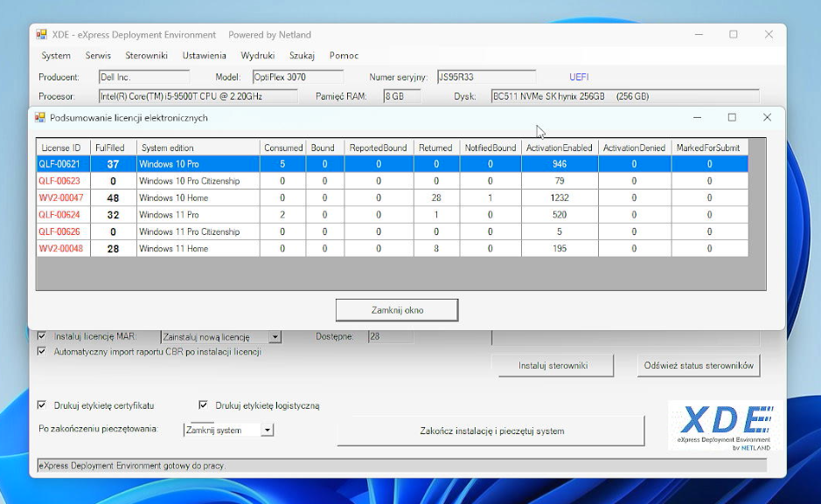This screenshot has width=821, height=504.
Task: Open the Serwis menu
Action: (98, 56)
